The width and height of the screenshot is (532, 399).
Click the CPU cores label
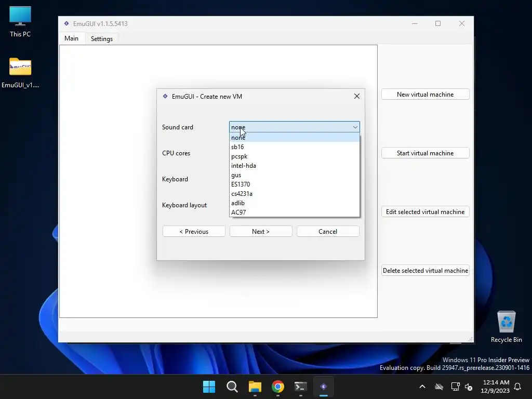[x=176, y=153]
